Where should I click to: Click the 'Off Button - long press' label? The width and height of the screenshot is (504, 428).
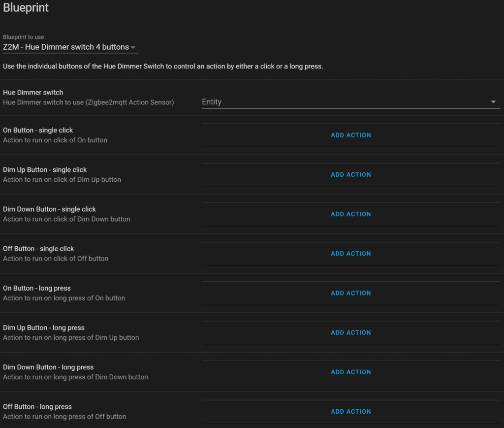[37, 407]
